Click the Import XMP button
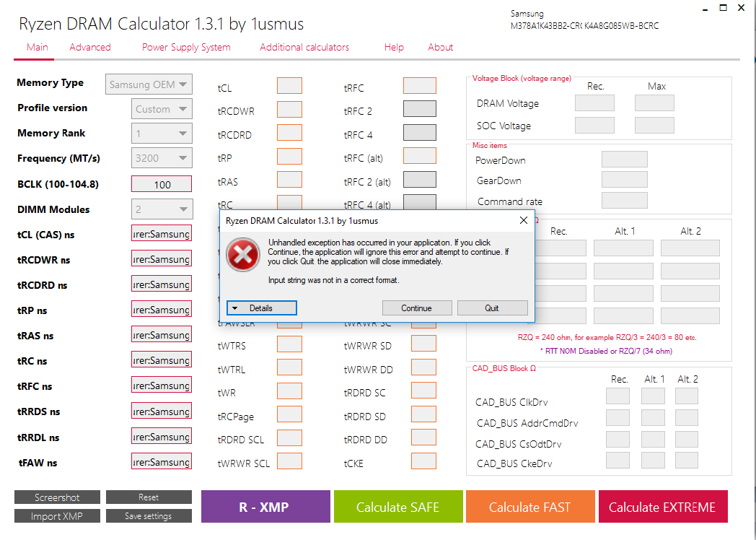The image size is (756, 540). point(58,516)
